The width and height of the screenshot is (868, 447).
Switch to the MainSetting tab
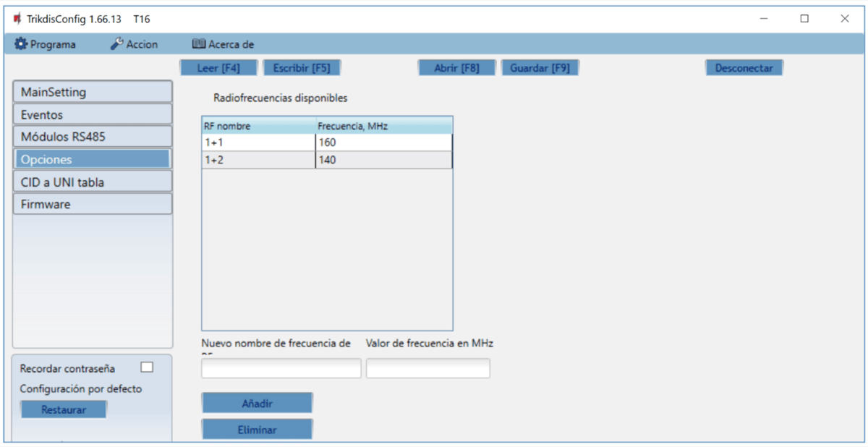tap(93, 92)
